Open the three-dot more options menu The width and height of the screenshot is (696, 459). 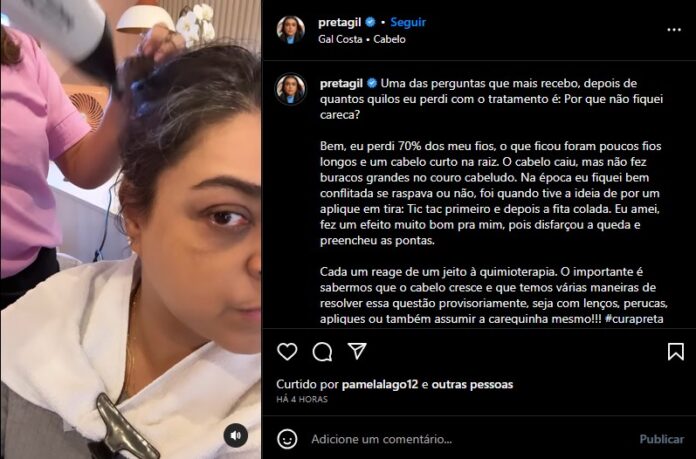tap(674, 30)
